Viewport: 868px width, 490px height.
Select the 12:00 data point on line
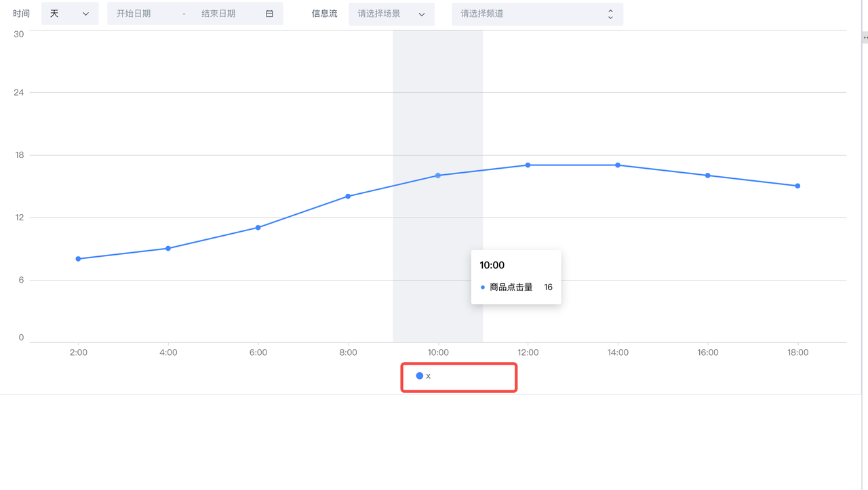pos(528,165)
